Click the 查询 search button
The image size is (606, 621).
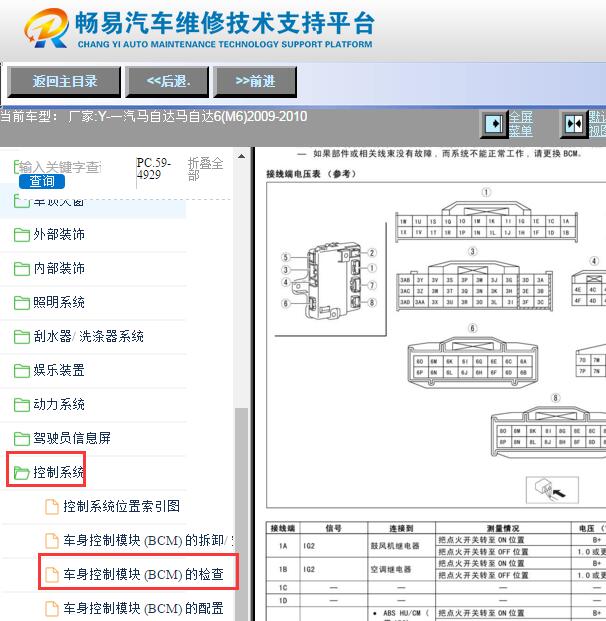[x=42, y=181]
